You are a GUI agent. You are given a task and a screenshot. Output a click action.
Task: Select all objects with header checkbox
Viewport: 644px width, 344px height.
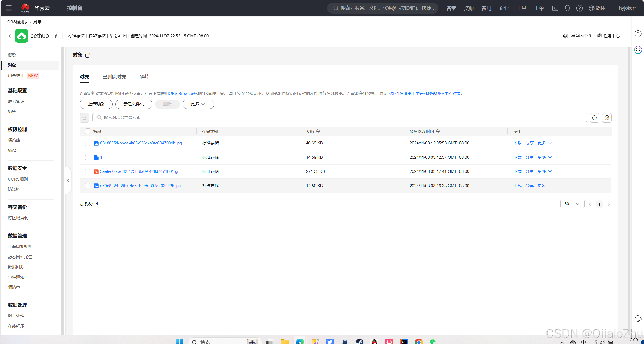88,131
